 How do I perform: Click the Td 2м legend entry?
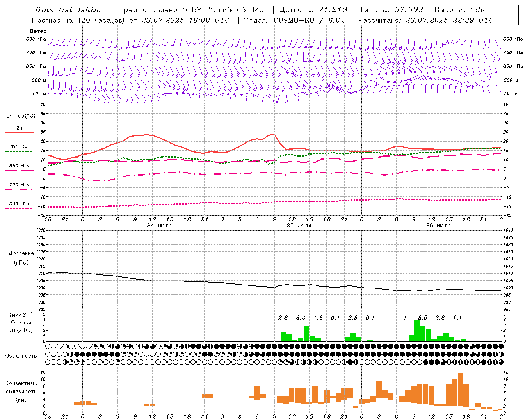(19, 147)
